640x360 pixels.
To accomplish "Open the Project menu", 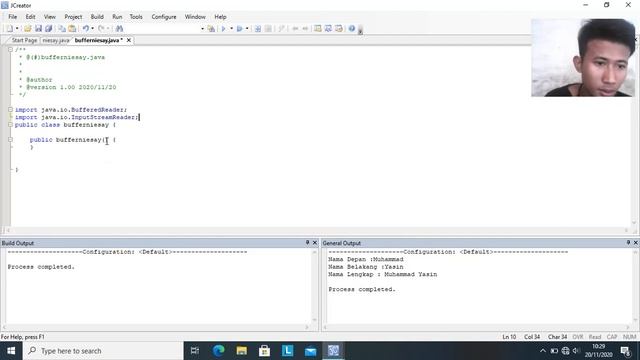I will click(73, 17).
